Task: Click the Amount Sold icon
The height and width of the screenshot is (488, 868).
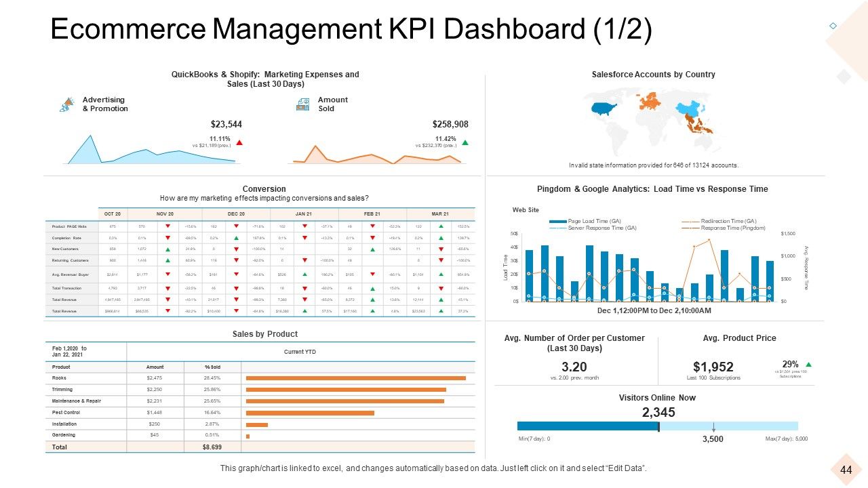Action: click(x=303, y=104)
